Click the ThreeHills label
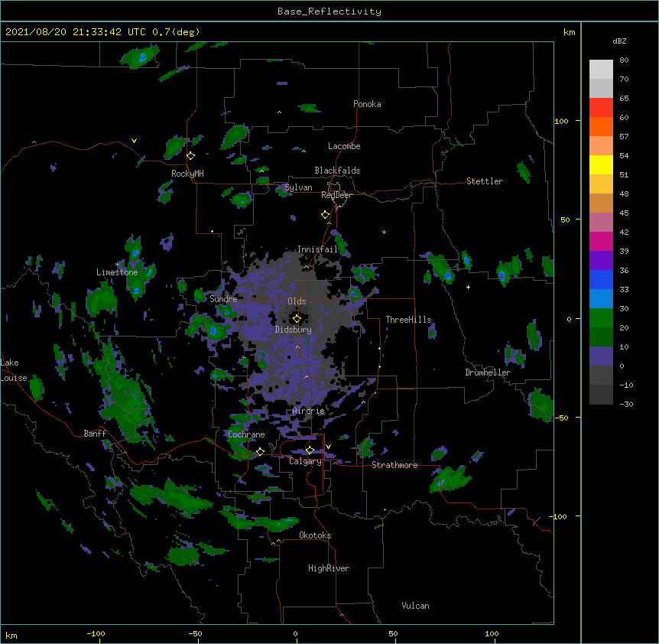This screenshot has width=659, height=644. tap(408, 320)
